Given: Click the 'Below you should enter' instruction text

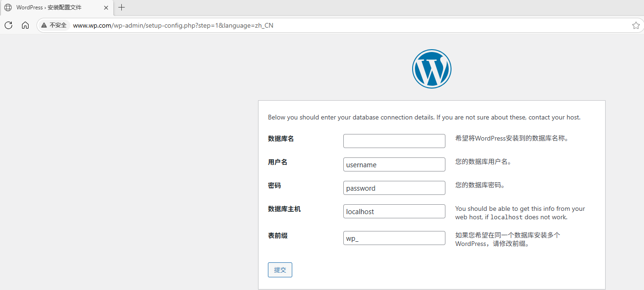Looking at the screenshot, I should [x=424, y=118].
